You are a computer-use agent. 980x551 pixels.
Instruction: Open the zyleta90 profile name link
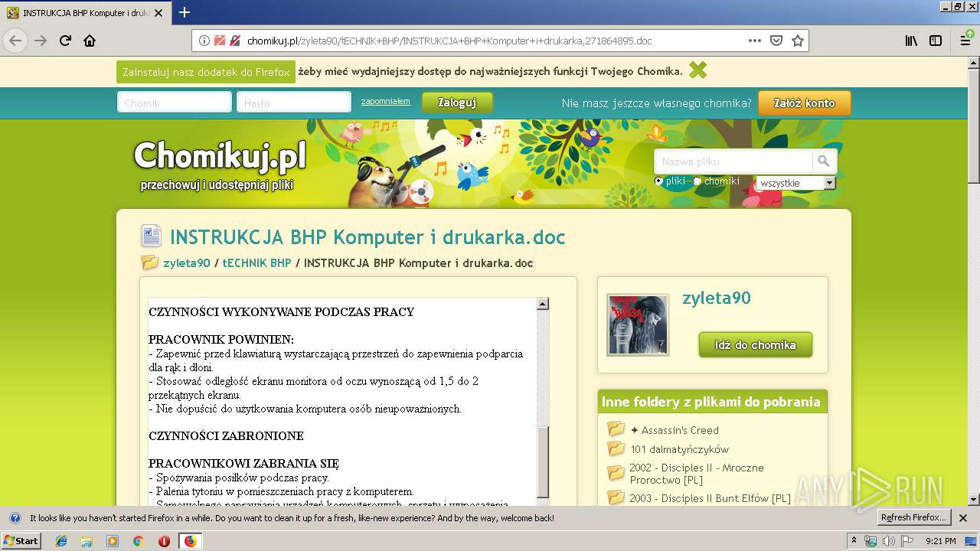[717, 298]
